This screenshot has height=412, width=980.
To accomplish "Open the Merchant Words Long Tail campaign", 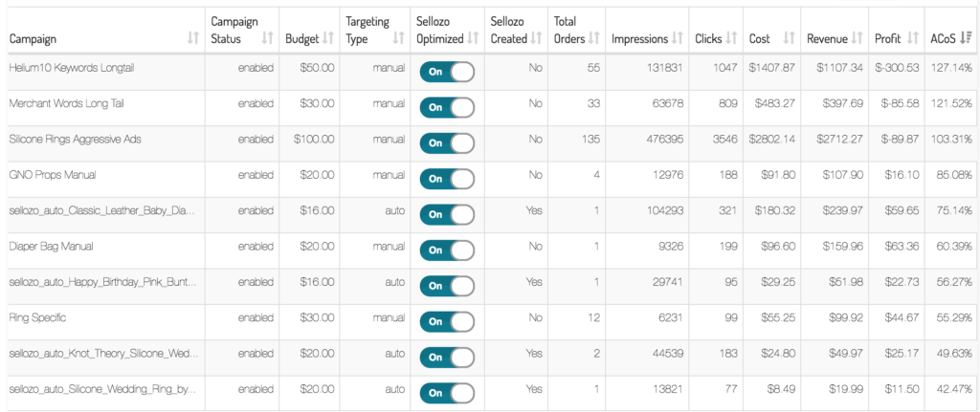I will click(66, 103).
